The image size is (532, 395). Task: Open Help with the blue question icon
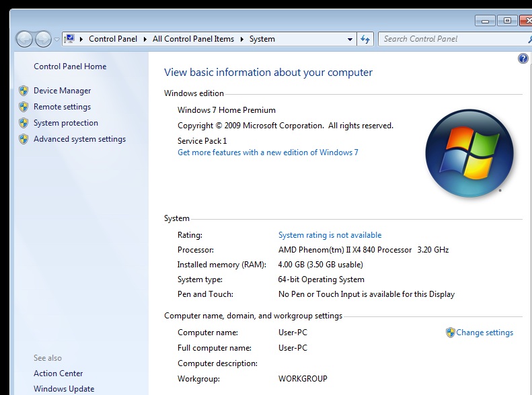pos(523,58)
